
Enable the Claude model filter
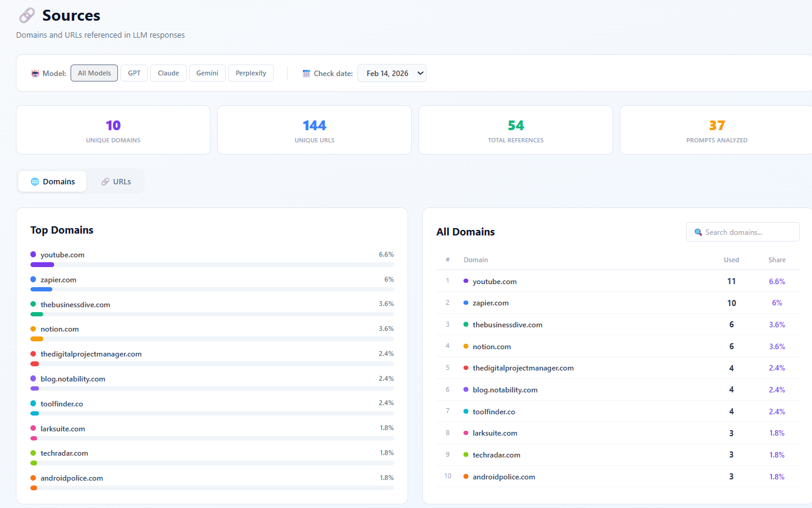(x=168, y=72)
